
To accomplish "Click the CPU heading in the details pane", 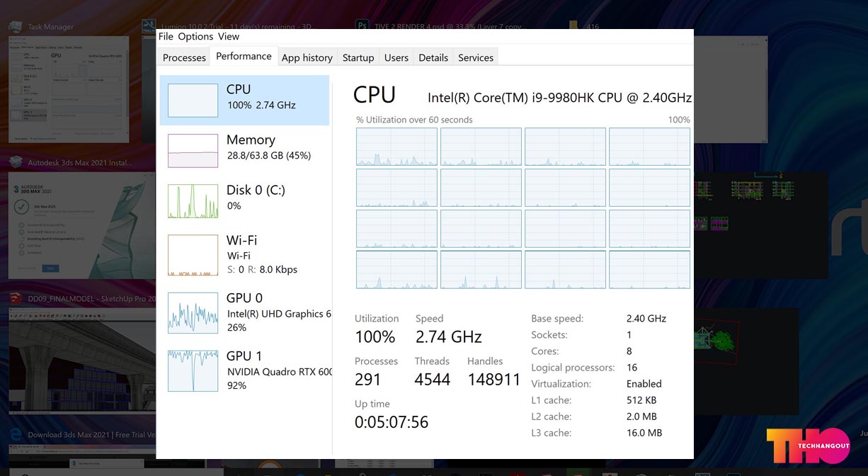I will [x=375, y=95].
